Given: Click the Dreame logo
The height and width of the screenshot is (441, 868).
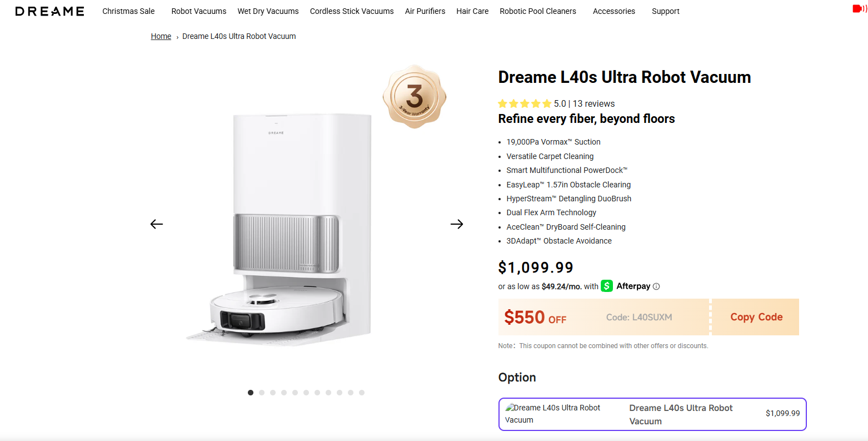Looking at the screenshot, I should [x=49, y=11].
